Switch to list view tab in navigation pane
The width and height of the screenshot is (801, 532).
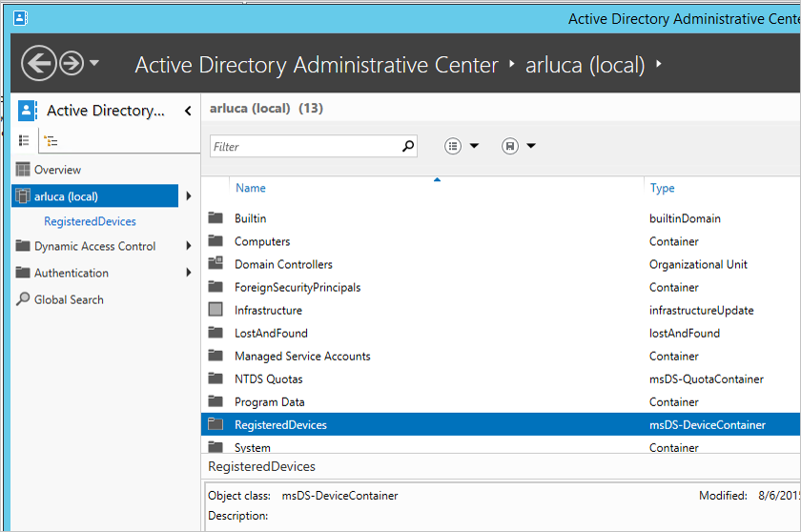[x=25, y=141]
